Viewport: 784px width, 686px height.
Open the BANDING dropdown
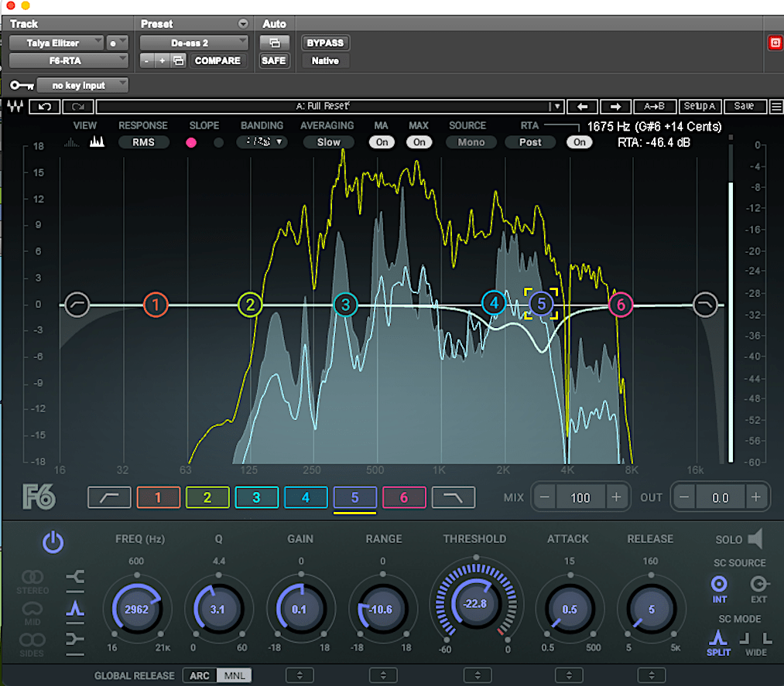261,142
